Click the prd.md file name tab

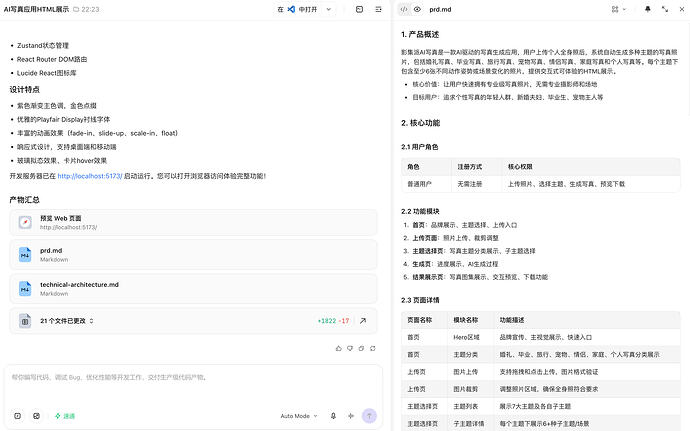click(x=440, y=9)
